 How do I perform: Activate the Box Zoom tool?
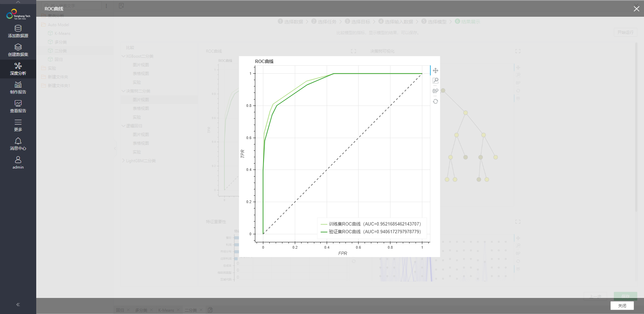435,80
